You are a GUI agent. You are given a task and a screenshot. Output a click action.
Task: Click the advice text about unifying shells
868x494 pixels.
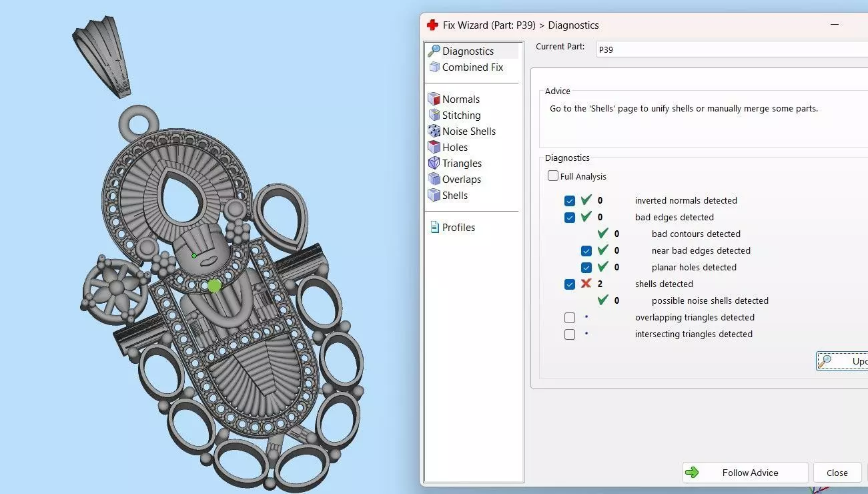tap(684, 108)
